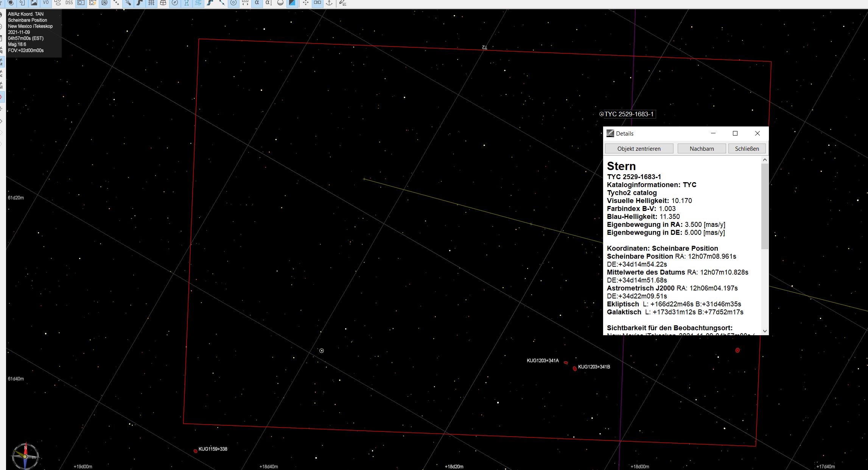868x470 pixels.
Task: Click Visuelle Helligkeit 10.170 line
Action: click(649, 201)
